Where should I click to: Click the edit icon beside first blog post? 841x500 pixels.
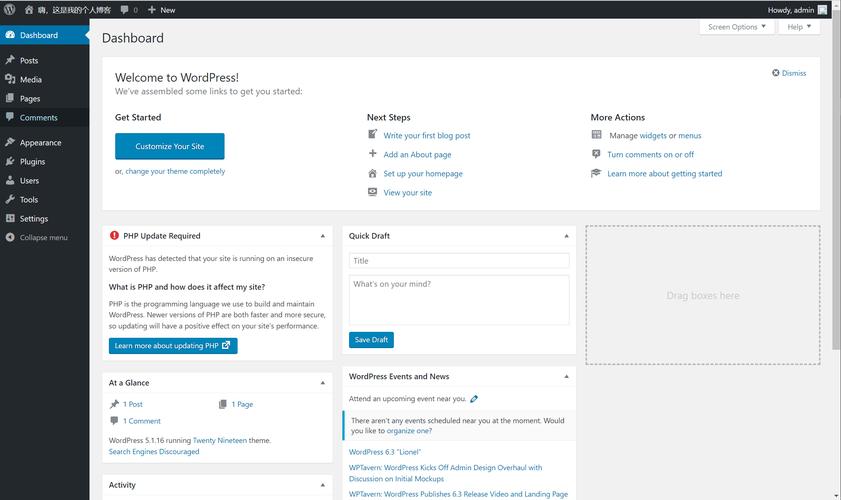372,134
